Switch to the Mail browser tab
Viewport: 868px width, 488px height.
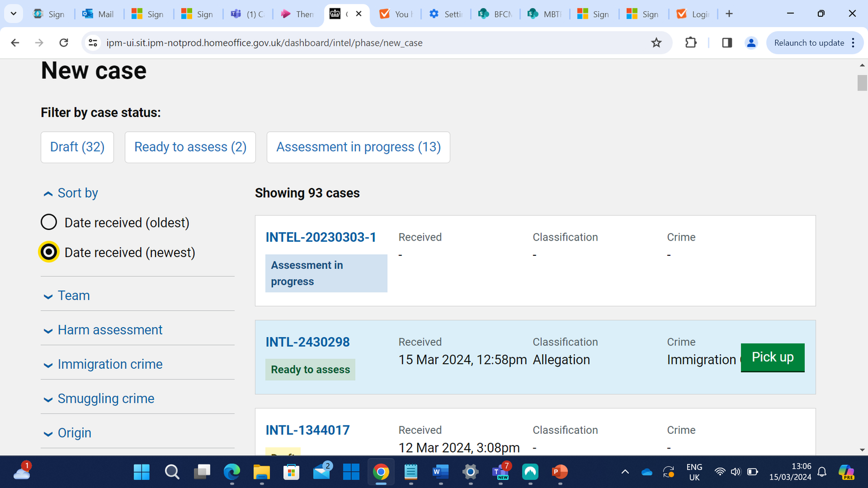[98, 14]
